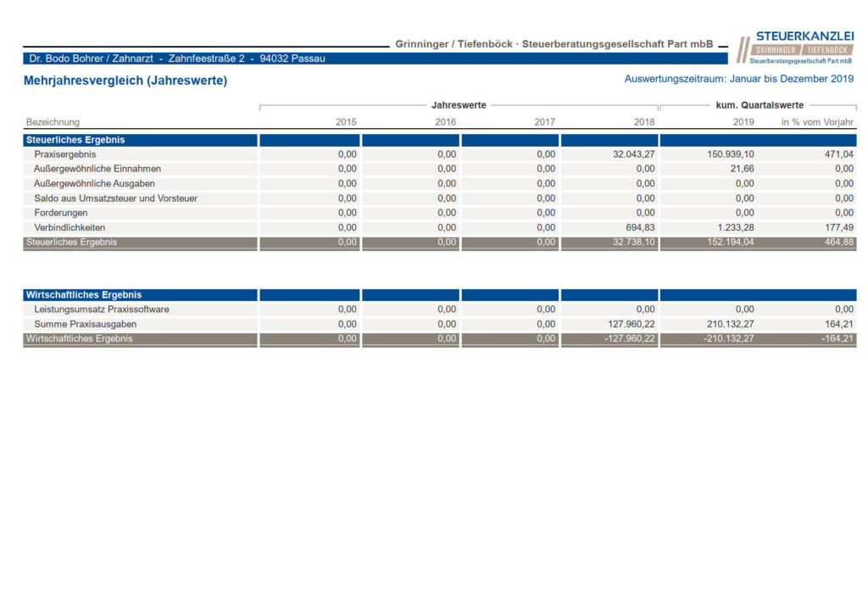Click the value 21,66 for Außergewöhnliche Einnahmen
Image resolution: width=868 pixels, height=614 pixels.
743,169
